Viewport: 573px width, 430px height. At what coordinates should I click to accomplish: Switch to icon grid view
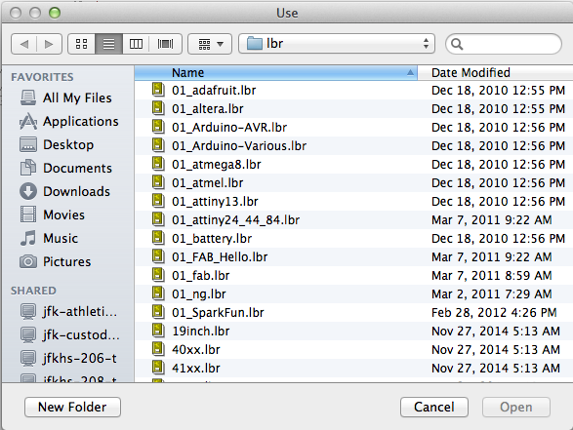click(x=81, y=44)
